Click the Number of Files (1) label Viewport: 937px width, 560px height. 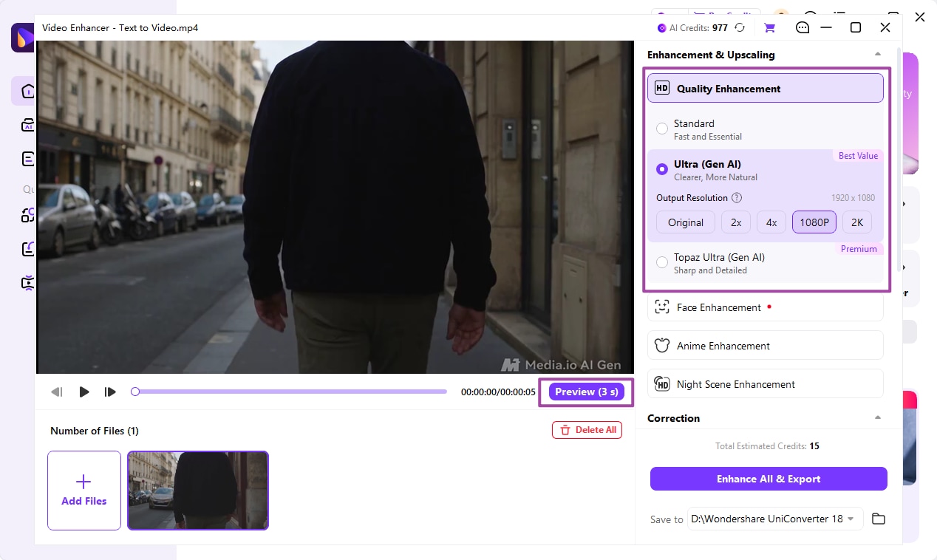95,431
